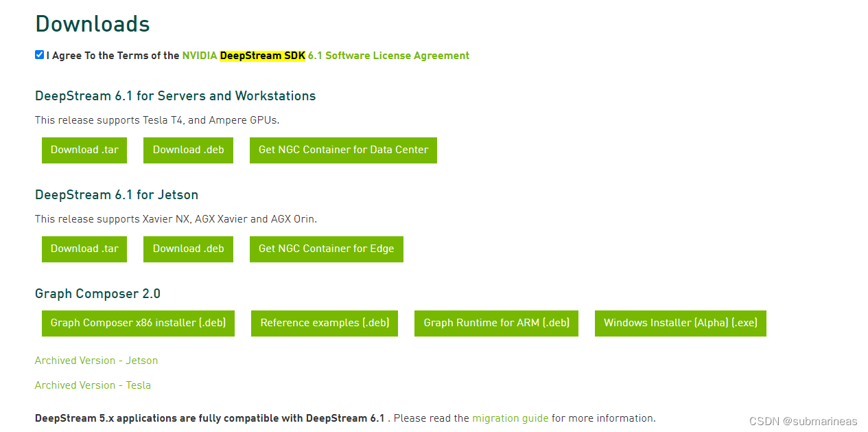Click 'DeepStream 6.1 for Servers and Workstations' heading
Viewport: 868px width, 432px height.
pyautogui.click(x=176, y=96)
